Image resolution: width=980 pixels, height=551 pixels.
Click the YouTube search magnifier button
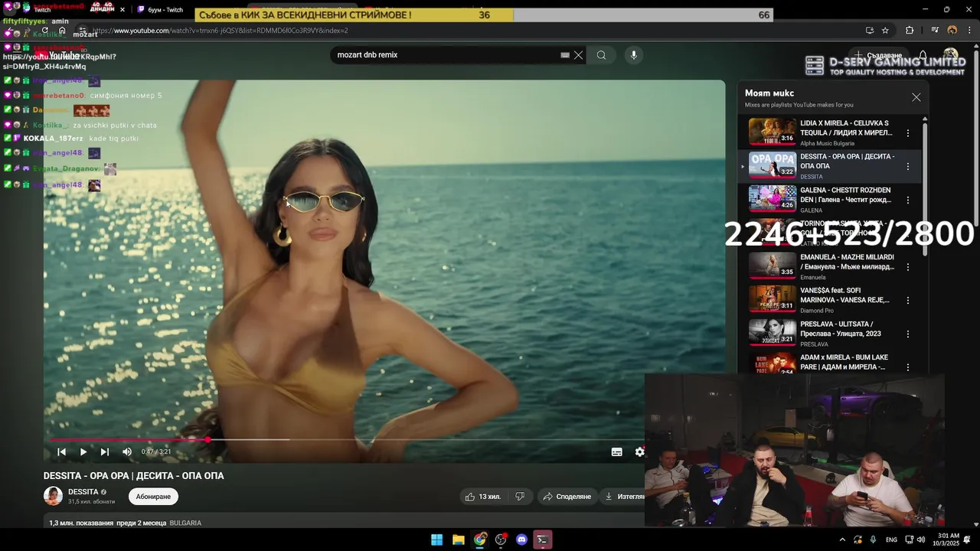click(602, 55)
